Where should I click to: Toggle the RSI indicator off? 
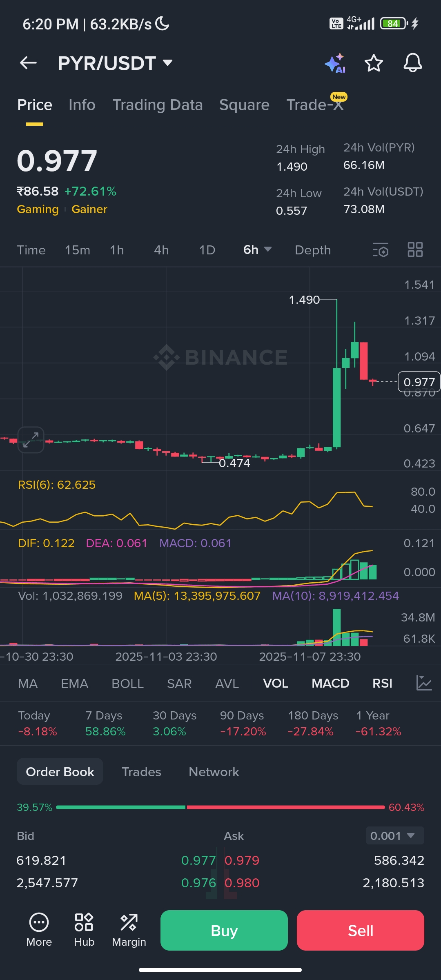[382, 683]
